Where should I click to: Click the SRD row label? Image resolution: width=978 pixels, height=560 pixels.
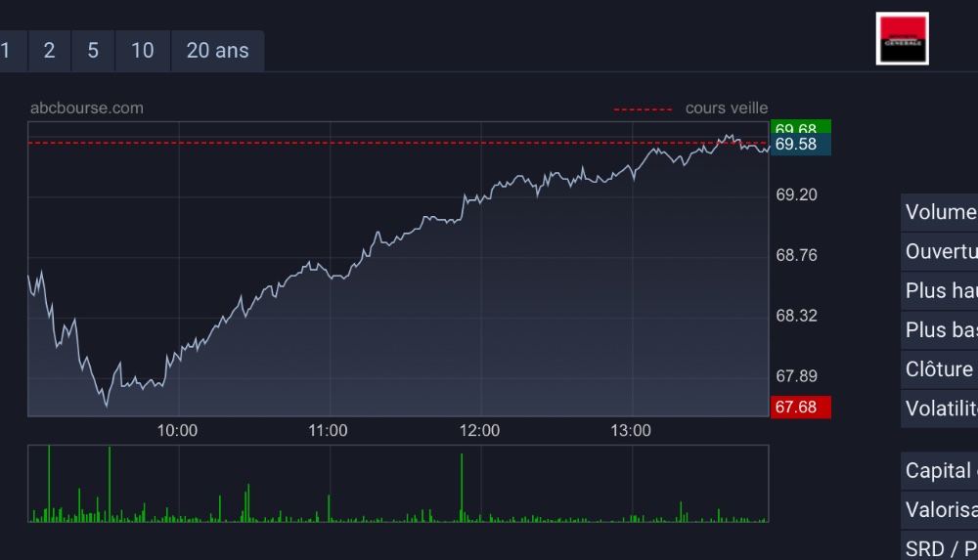pos(940,549)
